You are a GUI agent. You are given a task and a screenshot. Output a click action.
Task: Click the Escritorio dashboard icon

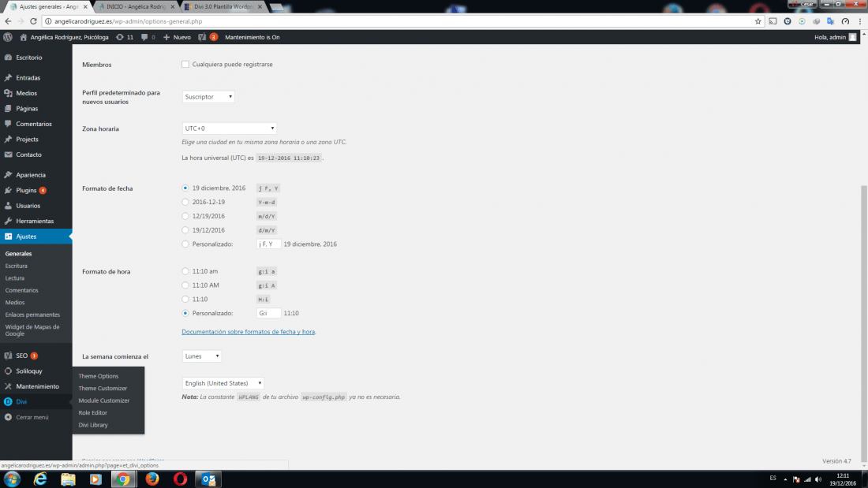(x=9, y=58)
